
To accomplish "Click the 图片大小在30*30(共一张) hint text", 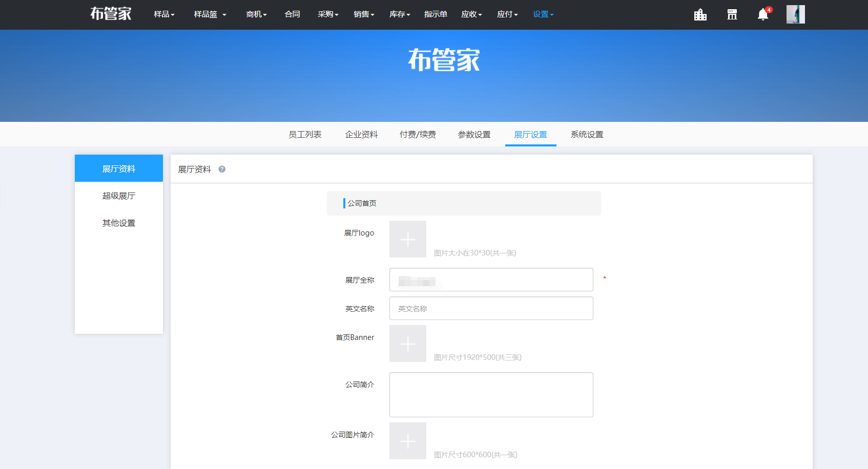I will pos(475,253).
